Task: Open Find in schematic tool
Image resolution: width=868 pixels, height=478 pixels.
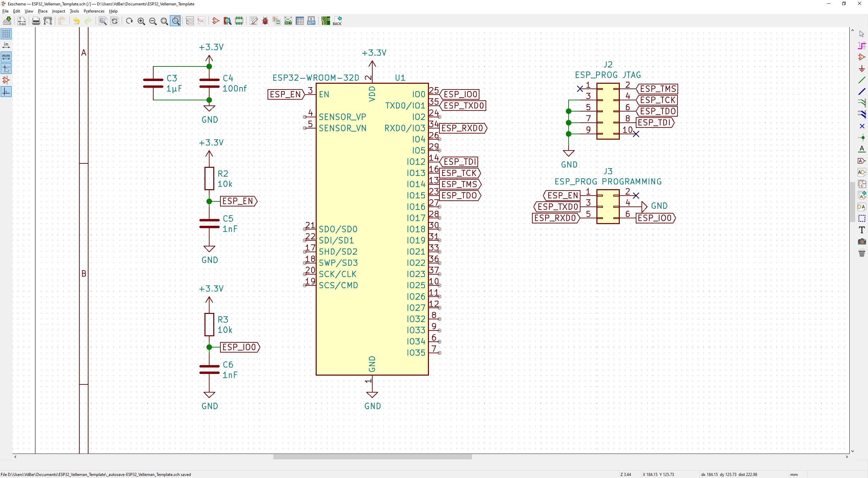Action: click(x=103, y=21)
